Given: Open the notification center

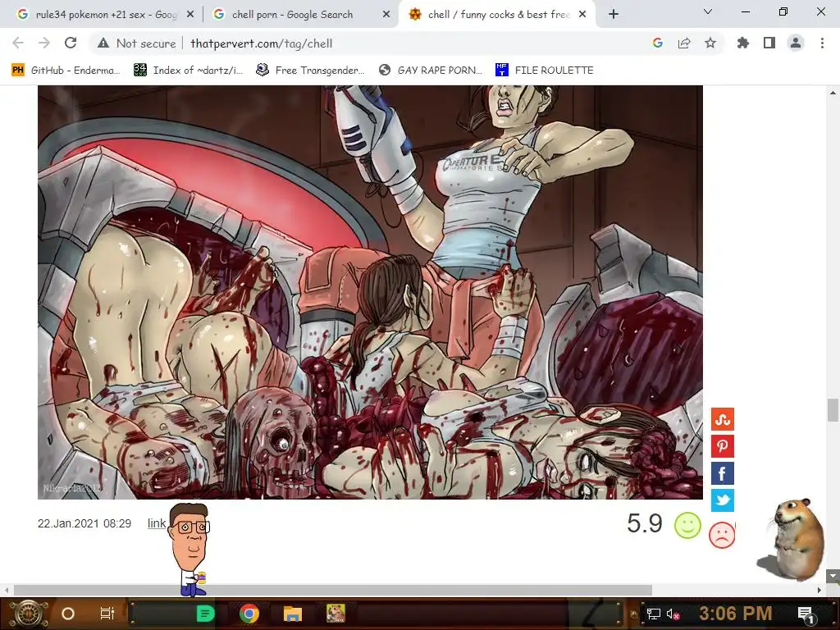Looking at the screenshot, I should pyautogui.click(x=806, y=614).
